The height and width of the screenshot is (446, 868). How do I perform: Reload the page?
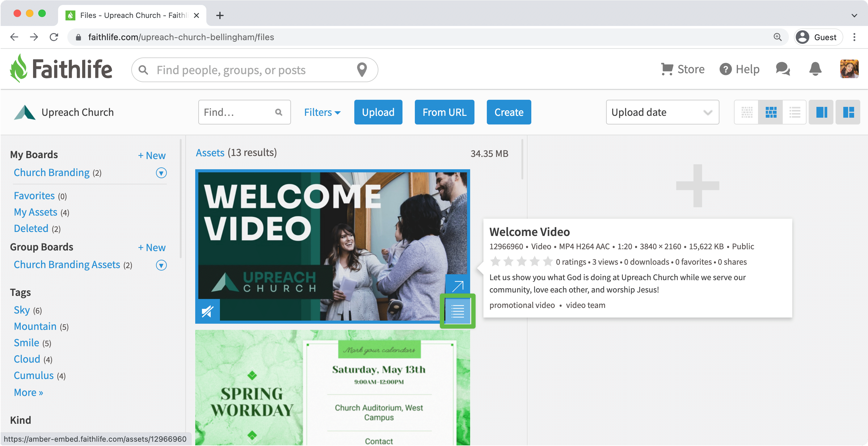[54, 37]
